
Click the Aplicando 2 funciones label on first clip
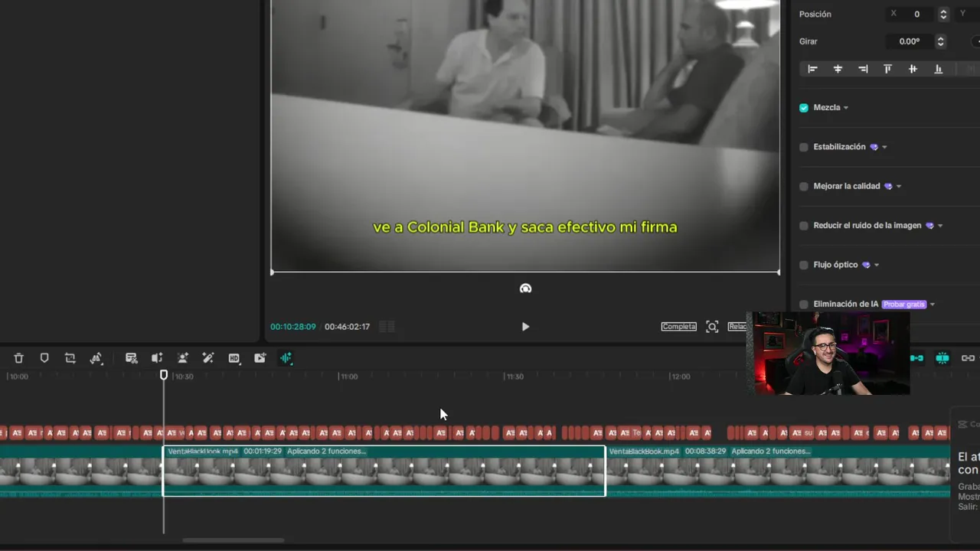[326, 452]
